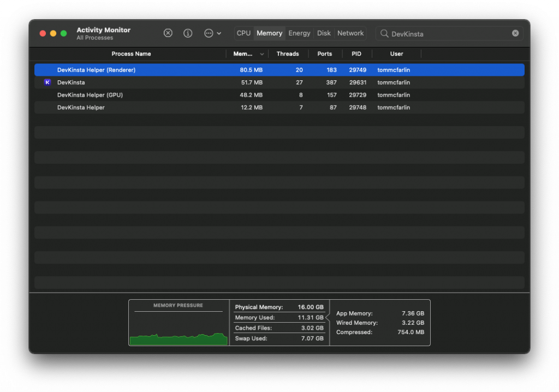Switch to the CPU tab

pos(243,33)
